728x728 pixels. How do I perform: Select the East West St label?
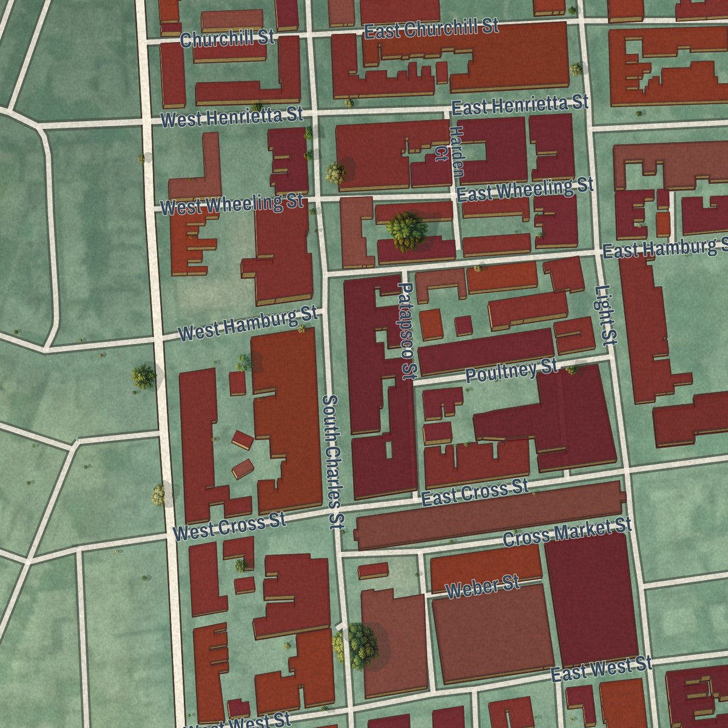point(601,669)
